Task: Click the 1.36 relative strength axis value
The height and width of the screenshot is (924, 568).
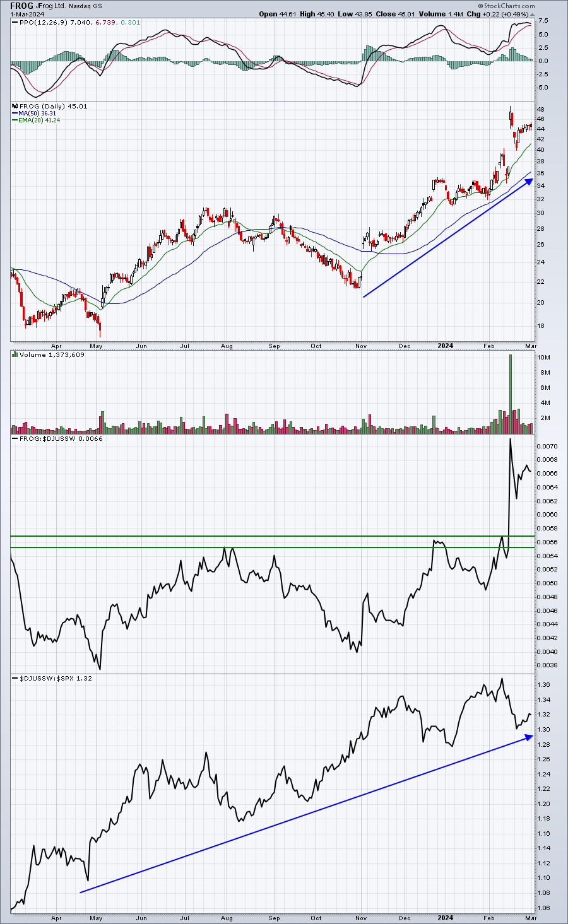Action: (x=543, y=685)
